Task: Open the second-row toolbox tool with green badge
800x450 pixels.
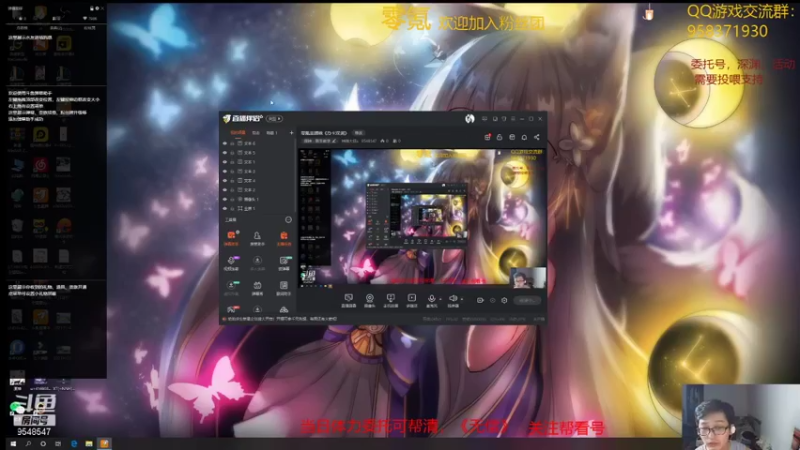Action: 284,262
